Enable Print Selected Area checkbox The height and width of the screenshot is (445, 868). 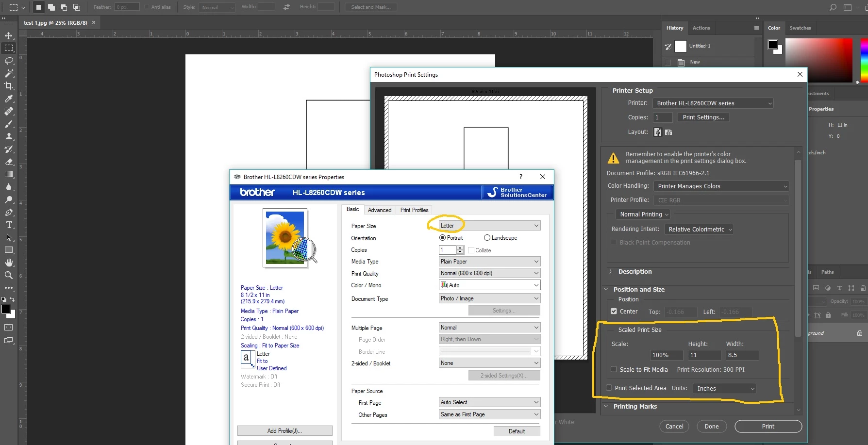coord(609,388)
